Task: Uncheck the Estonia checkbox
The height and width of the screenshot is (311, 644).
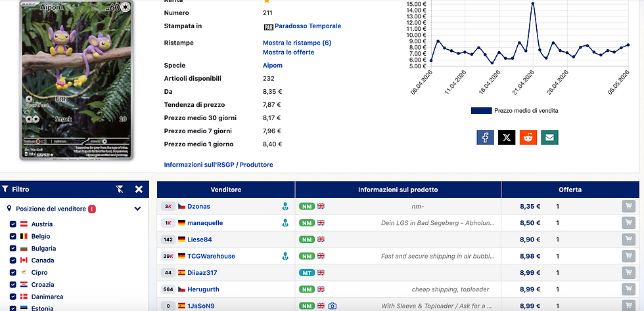Action: click(x=12, y=308)
